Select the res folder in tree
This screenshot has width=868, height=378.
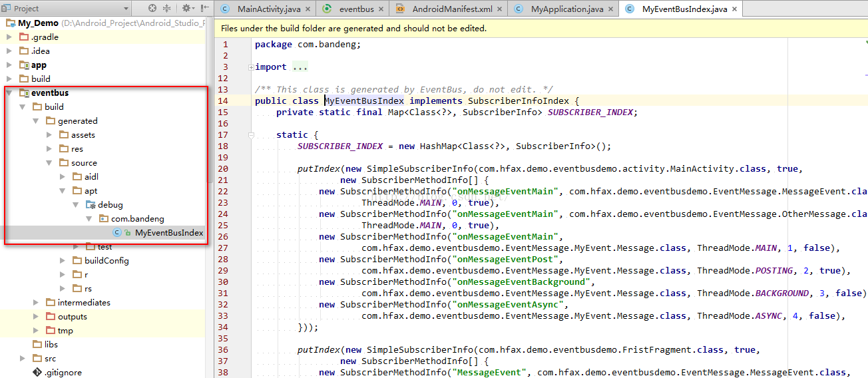click(77, 149)
